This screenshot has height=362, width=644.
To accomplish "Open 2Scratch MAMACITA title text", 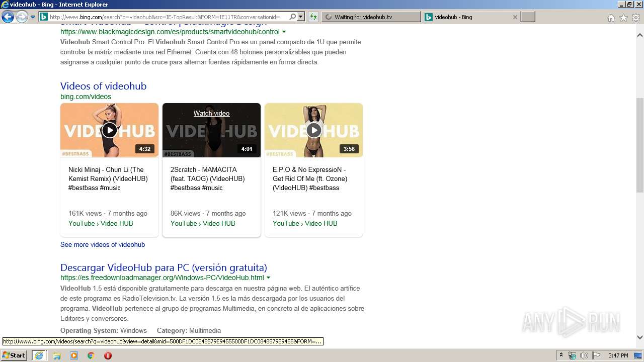I will (208, 178).
